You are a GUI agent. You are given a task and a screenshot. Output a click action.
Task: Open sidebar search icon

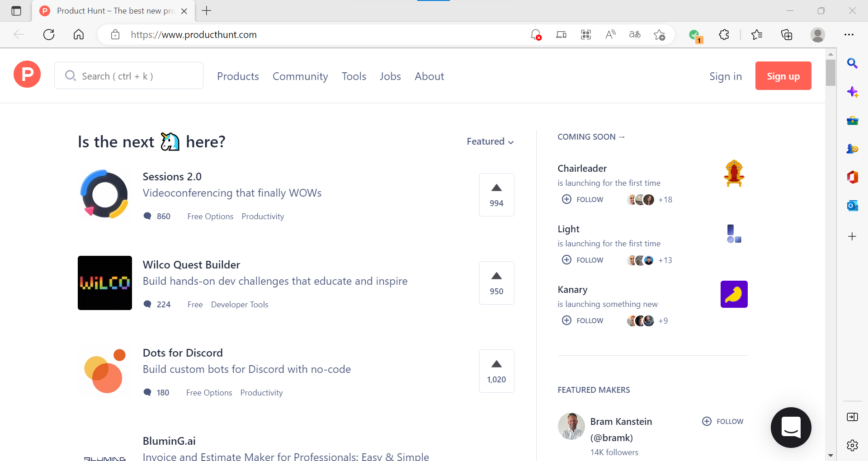(x=852, y=63)
